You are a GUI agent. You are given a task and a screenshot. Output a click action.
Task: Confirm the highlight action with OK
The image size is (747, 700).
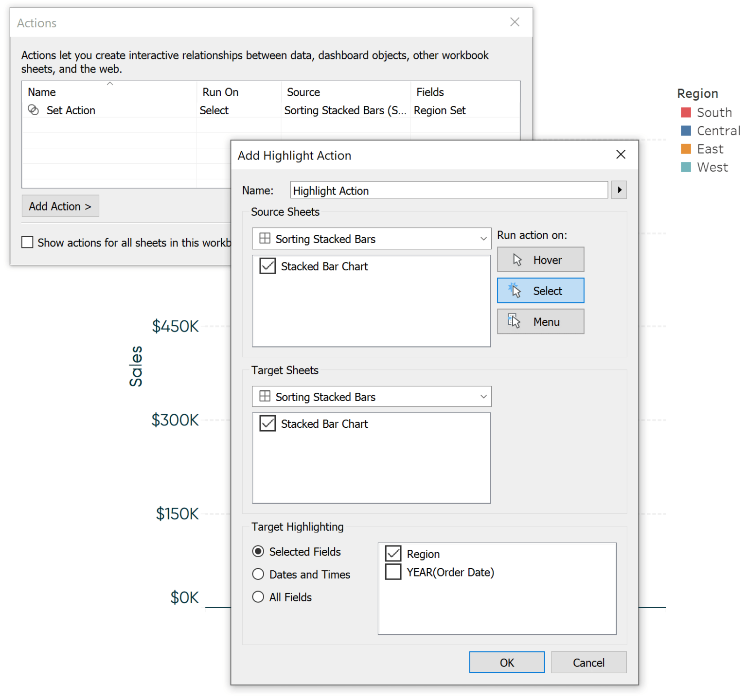click(506, 662)
